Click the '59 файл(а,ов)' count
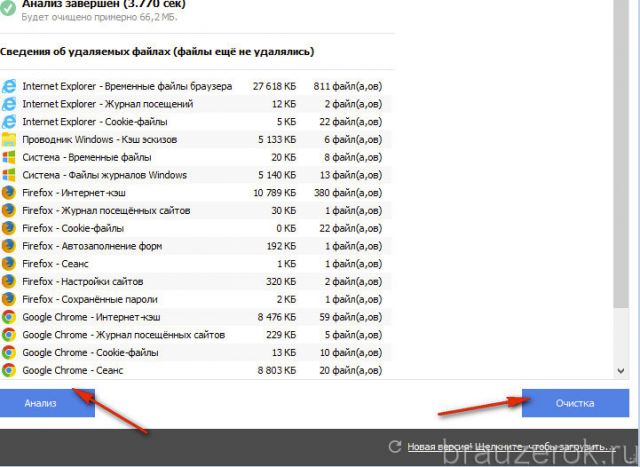 pyautogui.click(x=351, y=317)
